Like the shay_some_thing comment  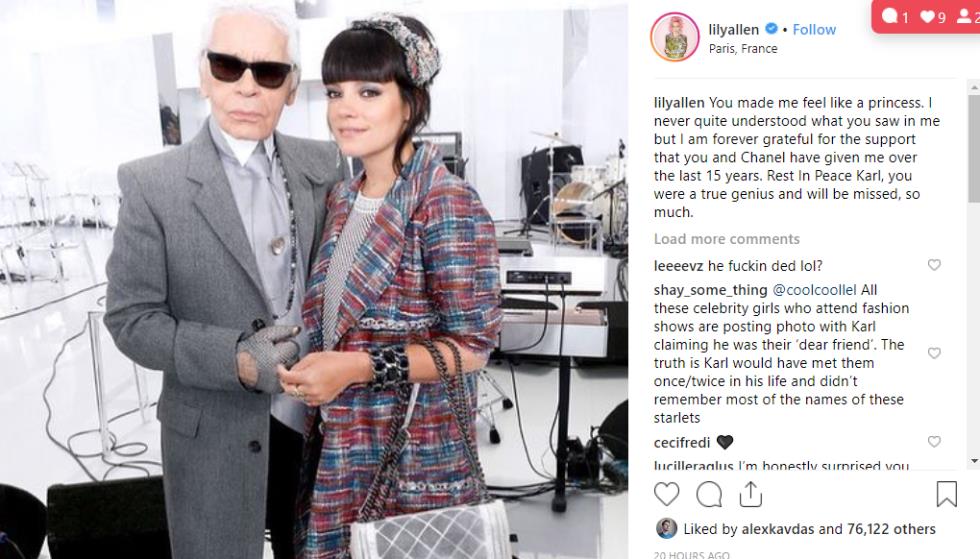(934, 353)
